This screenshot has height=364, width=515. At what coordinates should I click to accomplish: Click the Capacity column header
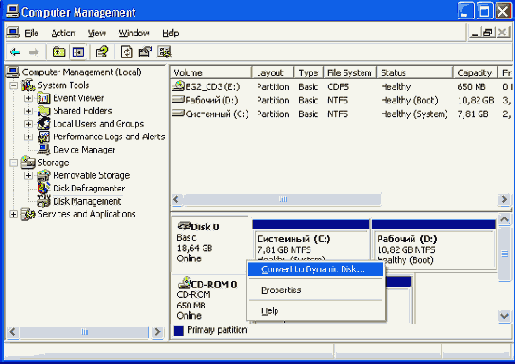coord(475,72)
